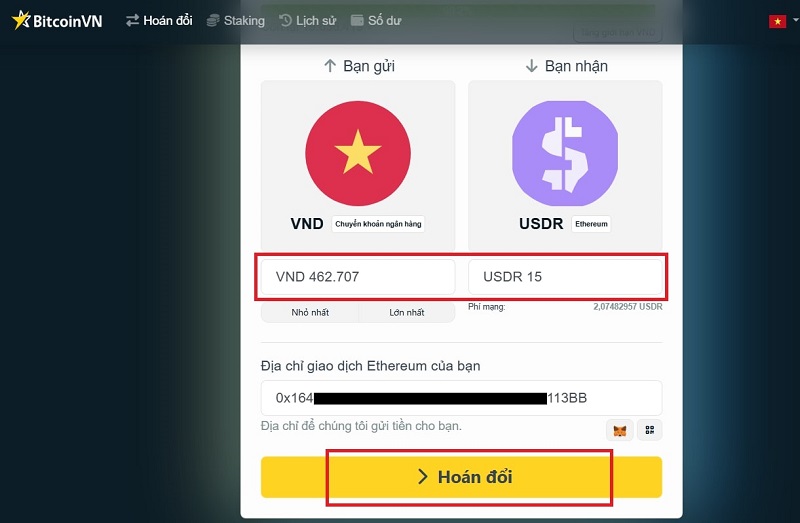Screen dimensions: 800x523
Task: Click the swap arrows icon beside Hoán đổi
Action: tap(133, 20)
